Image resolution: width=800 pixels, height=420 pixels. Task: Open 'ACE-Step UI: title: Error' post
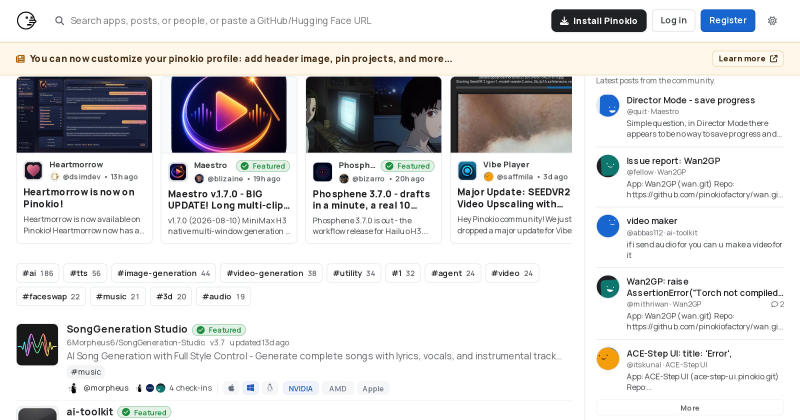[679, 353]
